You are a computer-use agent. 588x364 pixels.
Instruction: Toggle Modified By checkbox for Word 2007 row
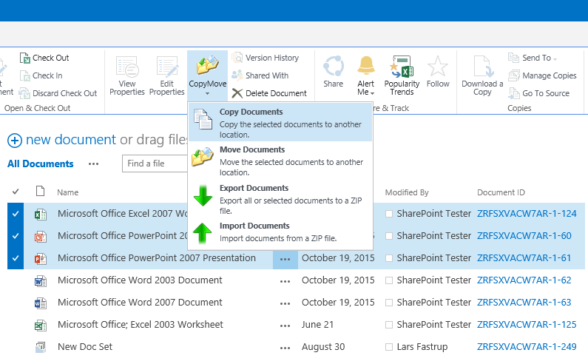(x=389, y=303)
